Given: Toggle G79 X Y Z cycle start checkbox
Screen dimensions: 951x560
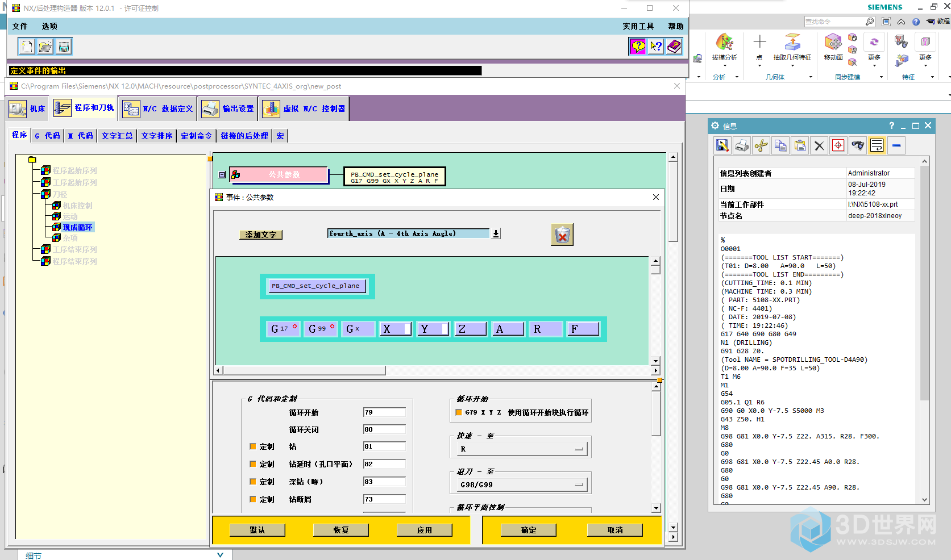Looking at the screenshot, I should [x=459, y=412].
